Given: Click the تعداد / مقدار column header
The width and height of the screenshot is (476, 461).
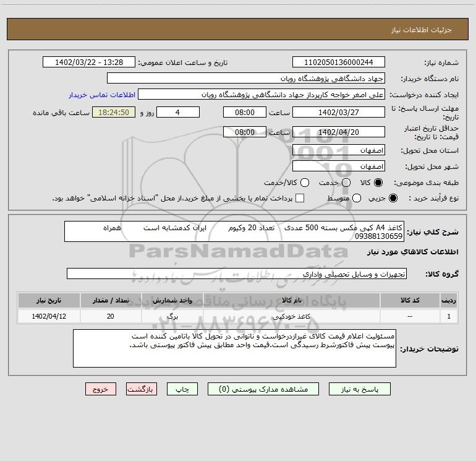Looking at the screenshot, I should click(111, 300).
